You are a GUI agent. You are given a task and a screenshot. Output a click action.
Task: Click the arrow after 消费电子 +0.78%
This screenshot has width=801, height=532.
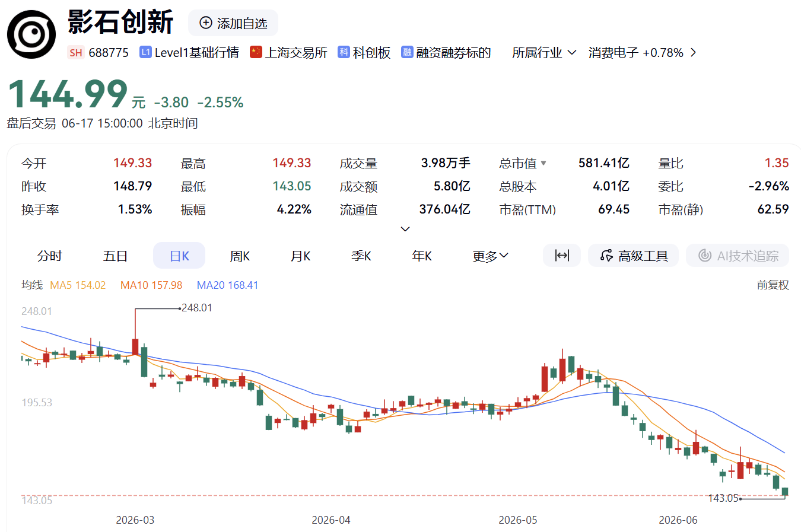693,53
